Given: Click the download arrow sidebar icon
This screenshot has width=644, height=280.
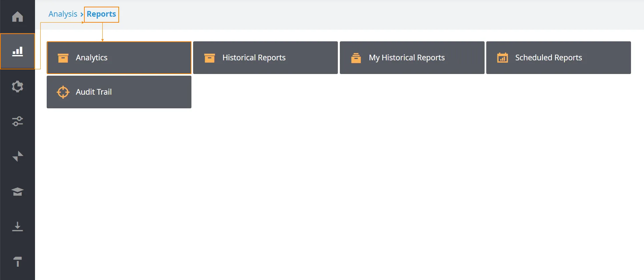Looking at the screenshot, I should (x=17, y=226).
